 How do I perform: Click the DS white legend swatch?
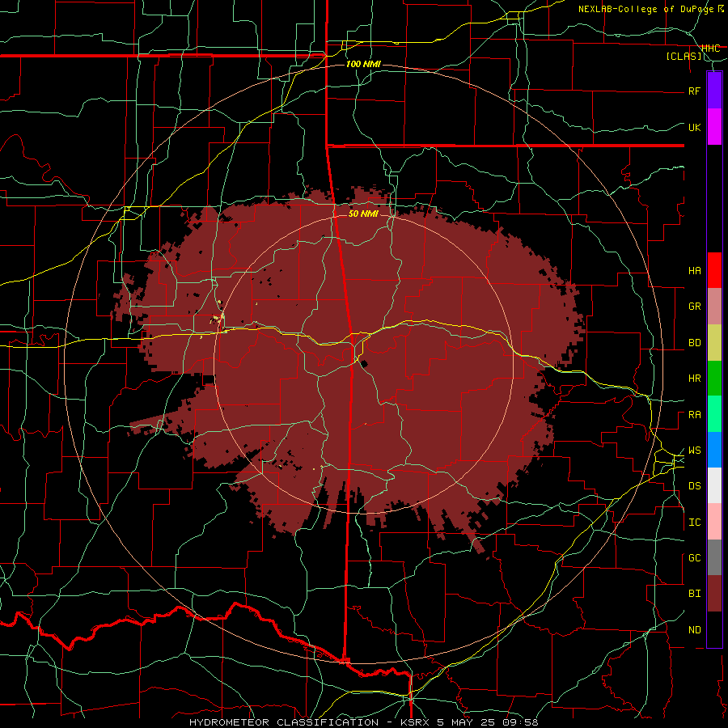pyautogui.click(x=714, y=485)
